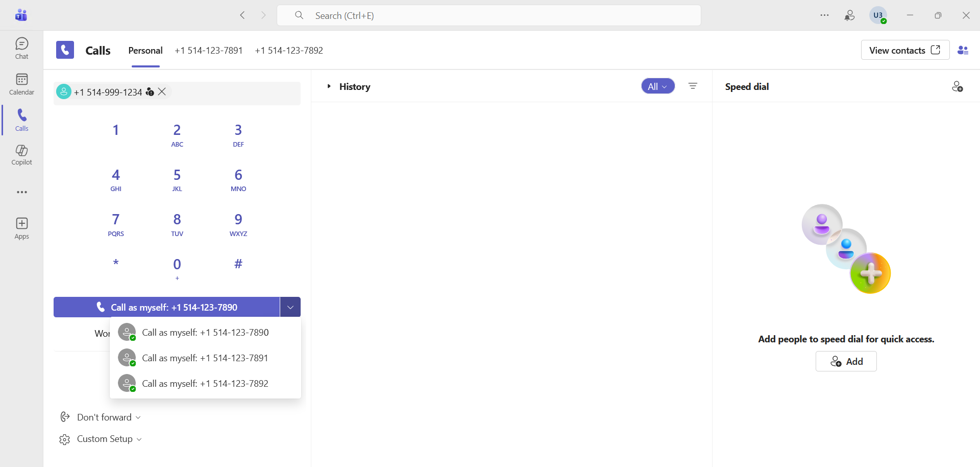This screenshot has height=467, width=980.
Task: Switch to the +1 514-123-7892 tab
Action: (x=289, y=51)
